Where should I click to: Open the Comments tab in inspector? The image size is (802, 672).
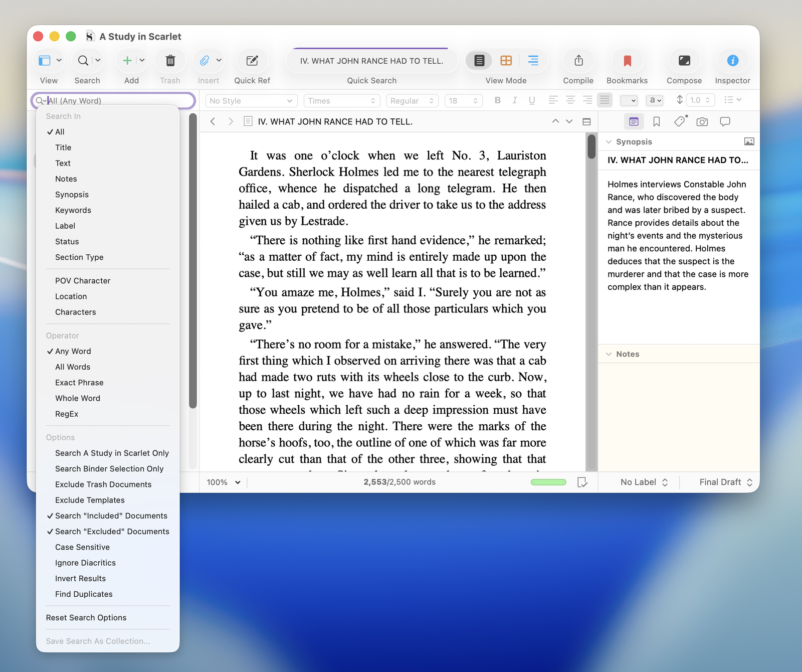[x=725, y=122]
